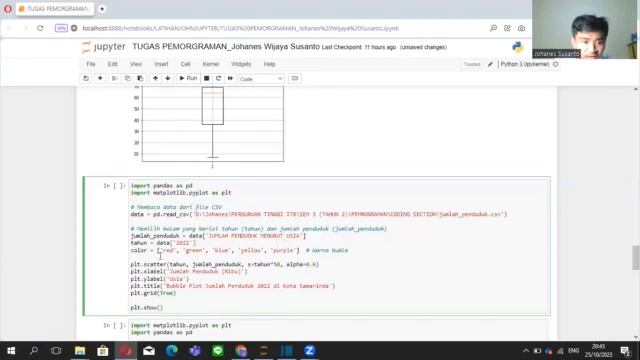Viewport: 640px width, 360px height.
Task: Click the Trusted notebook indicator
Action: pos(472,64)
